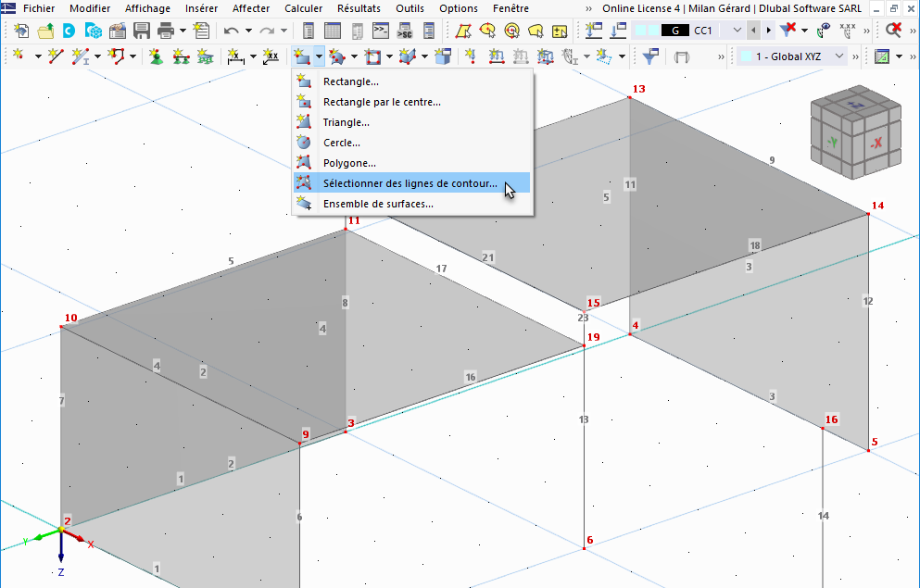
Task: Expand the new opening tool dropdown arrow
Action: coord(389,56)
